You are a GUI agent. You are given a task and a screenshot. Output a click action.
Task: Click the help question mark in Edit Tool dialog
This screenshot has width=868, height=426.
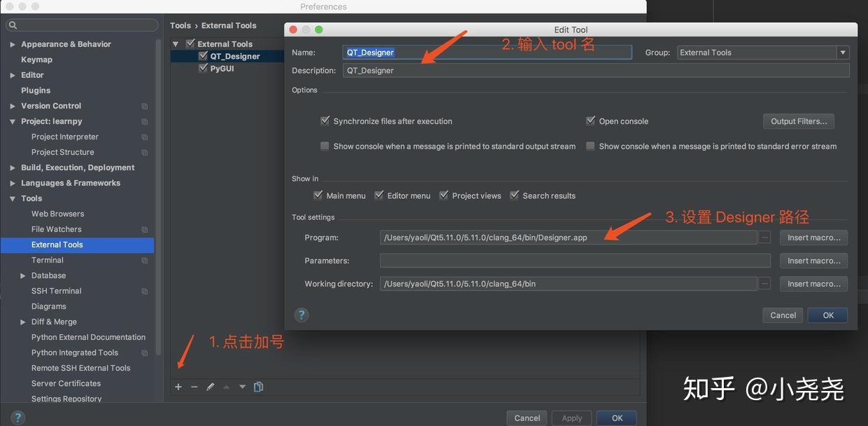[301, 315]
